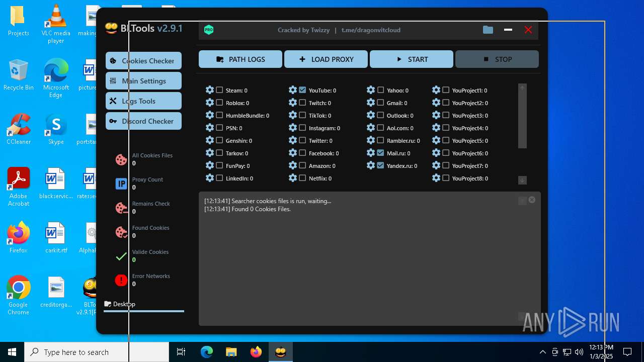Enable the YouProject3 checkbox

tap(446, 115)
